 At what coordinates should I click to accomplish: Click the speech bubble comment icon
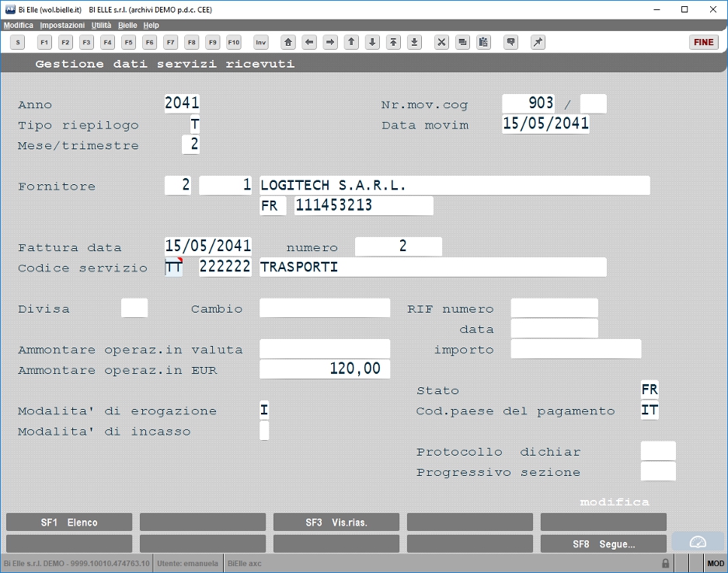510,42
